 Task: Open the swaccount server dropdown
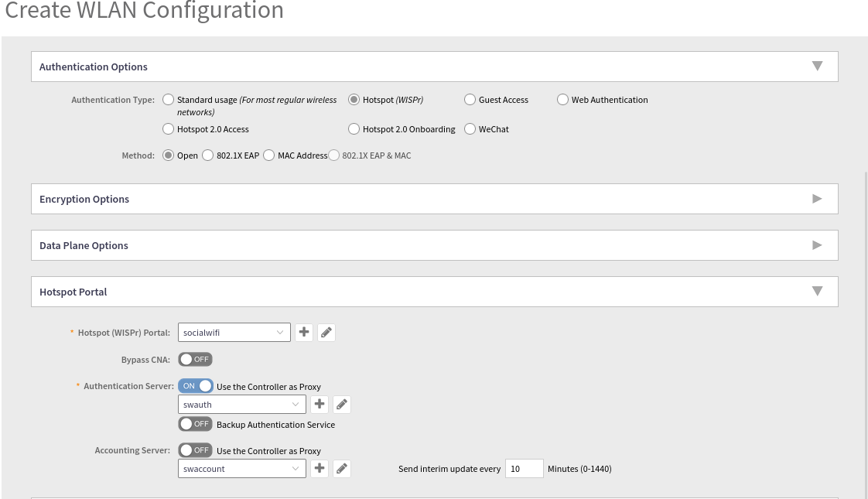(241, 469)
